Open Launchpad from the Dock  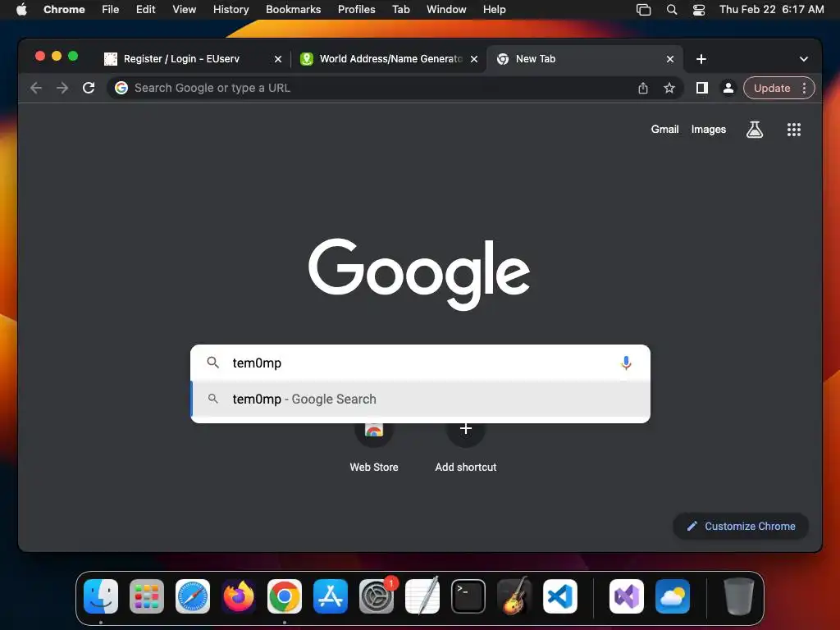(147, 596)
